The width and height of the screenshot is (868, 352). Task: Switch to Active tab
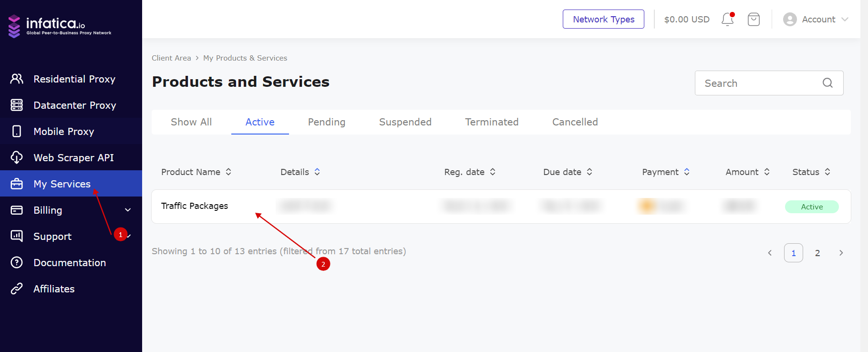260,122
